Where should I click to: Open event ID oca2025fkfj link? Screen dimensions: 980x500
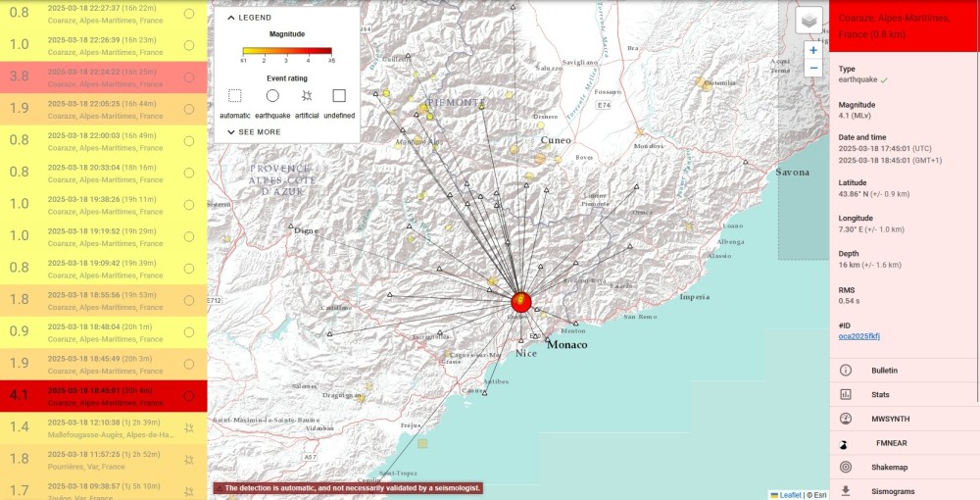pos(858,336)
